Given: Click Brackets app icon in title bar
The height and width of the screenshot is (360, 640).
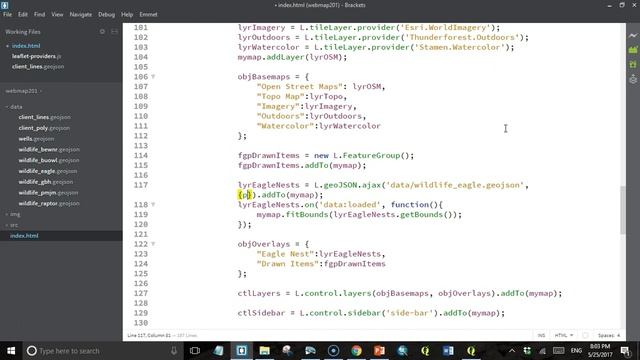Looking at the screenshot, I should [x=4, y=5].
